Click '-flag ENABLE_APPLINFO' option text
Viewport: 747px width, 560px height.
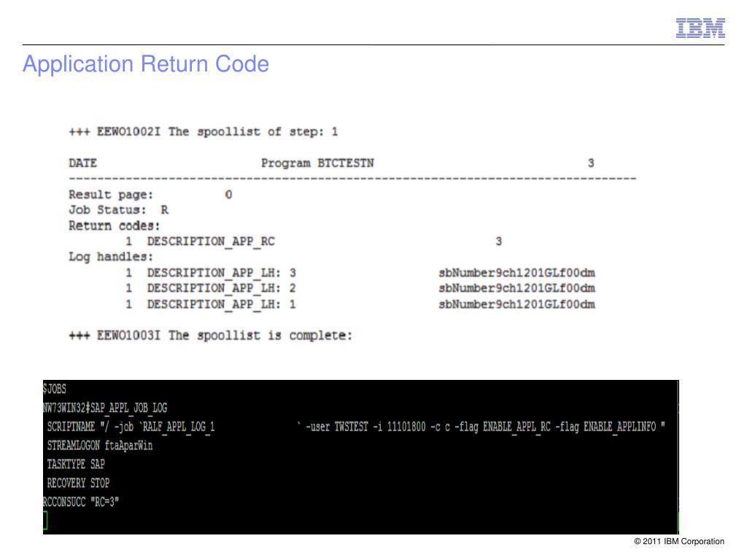605,427
